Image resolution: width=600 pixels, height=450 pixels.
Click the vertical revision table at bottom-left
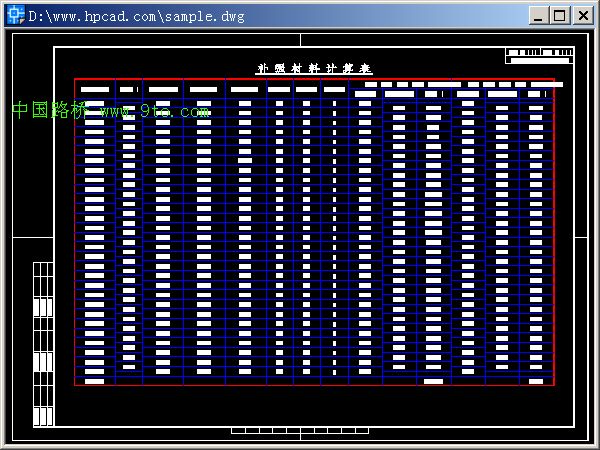(43, 344)
